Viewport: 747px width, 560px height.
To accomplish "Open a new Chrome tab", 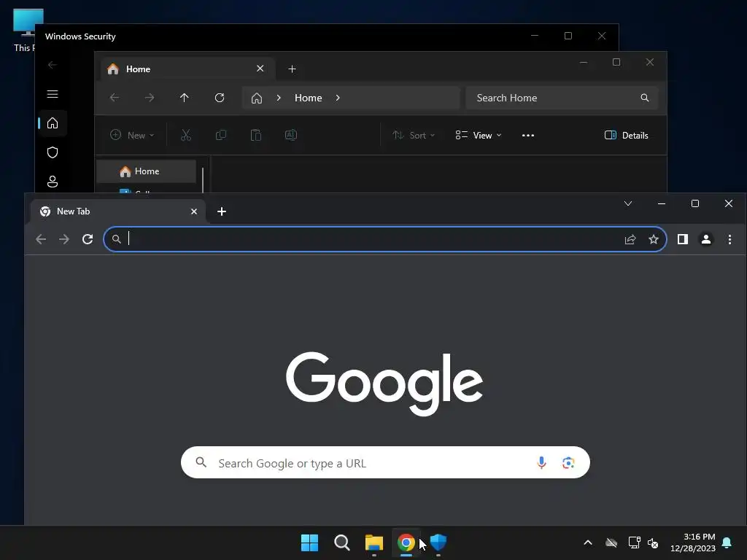I will (222, 211).
